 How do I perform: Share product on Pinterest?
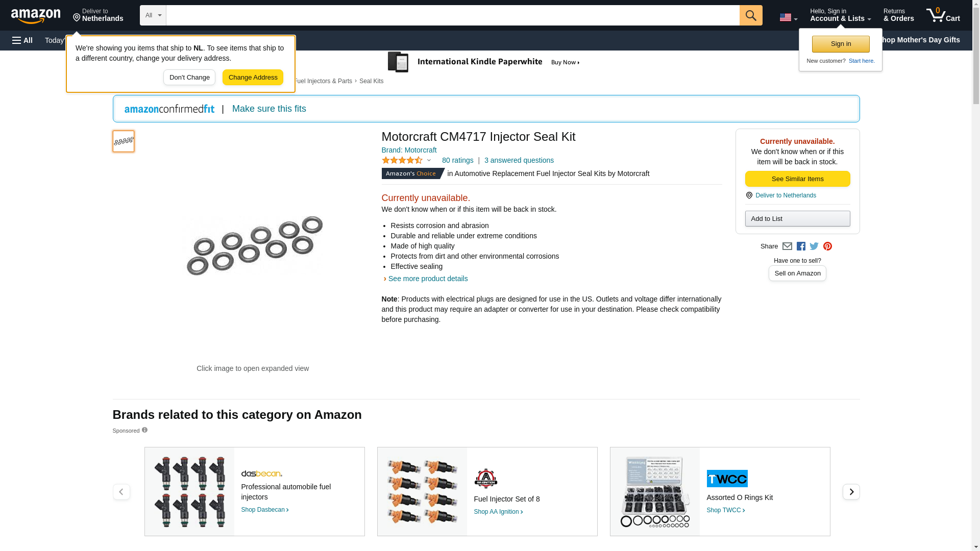[x=827, y=246]
